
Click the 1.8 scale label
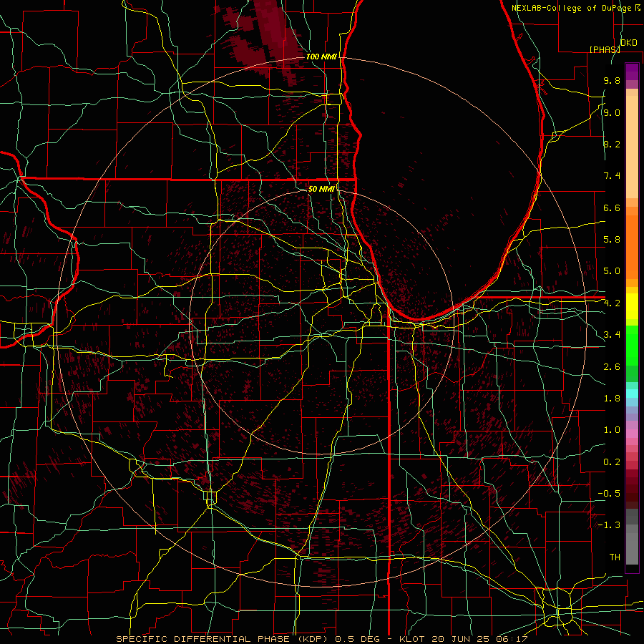pos(612,399)
